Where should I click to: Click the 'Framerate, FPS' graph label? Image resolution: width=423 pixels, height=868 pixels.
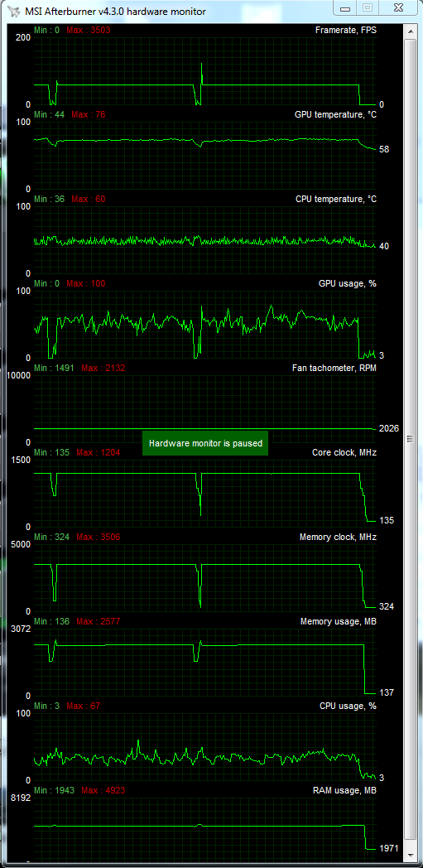tap(345, 30)
